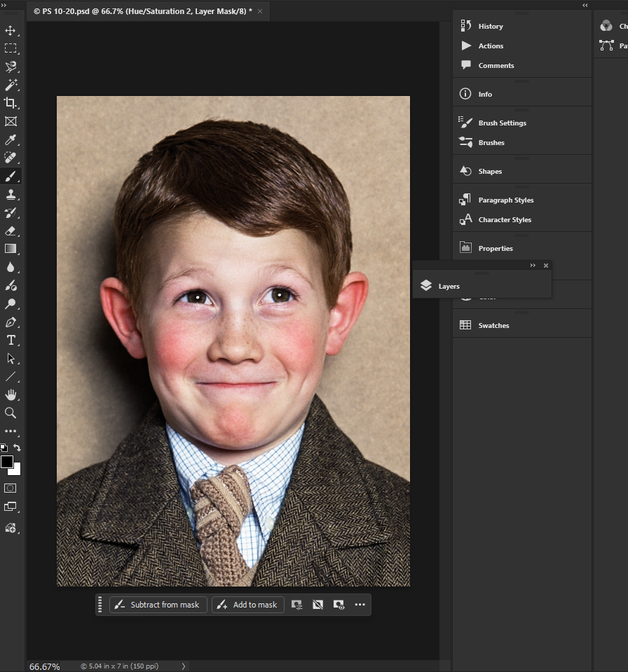The height and width of the screenshot is (672, 628).
Task: Toggle Quick Mask mode
Action: coord(11,488)
